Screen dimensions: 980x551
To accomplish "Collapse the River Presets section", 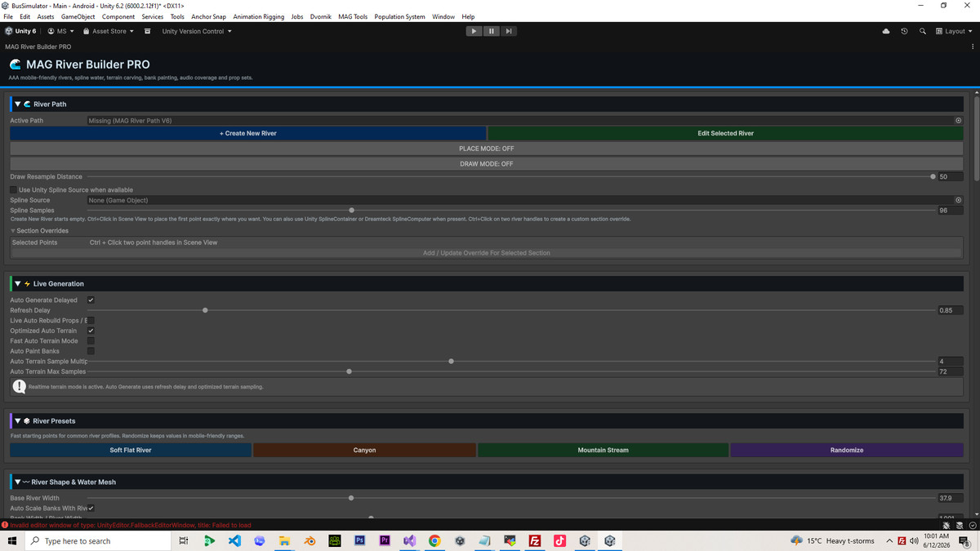I will pos(17,421).
